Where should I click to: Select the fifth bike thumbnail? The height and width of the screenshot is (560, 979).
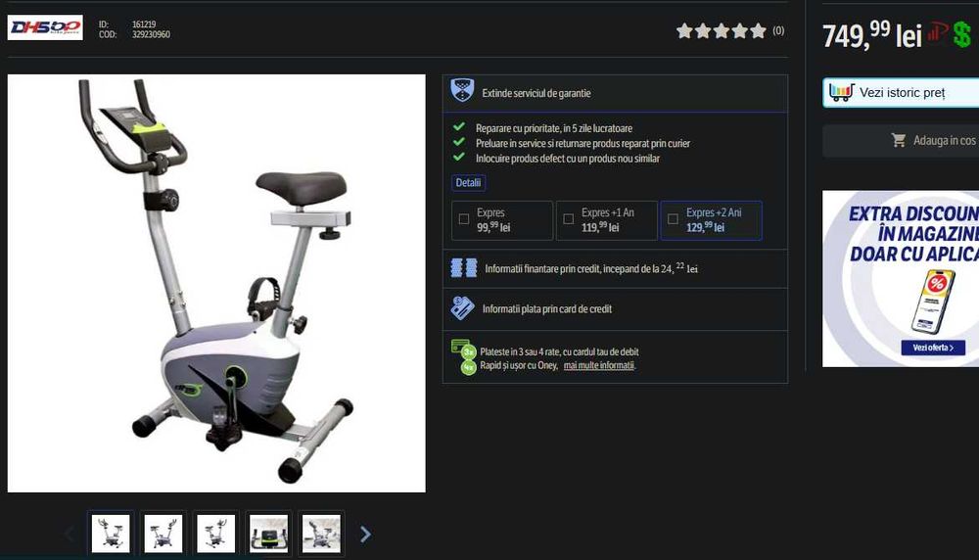tap(321, 534)
